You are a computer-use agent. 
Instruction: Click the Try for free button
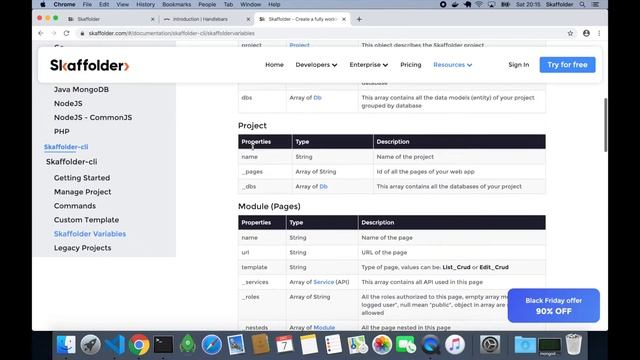coord(567,65)
